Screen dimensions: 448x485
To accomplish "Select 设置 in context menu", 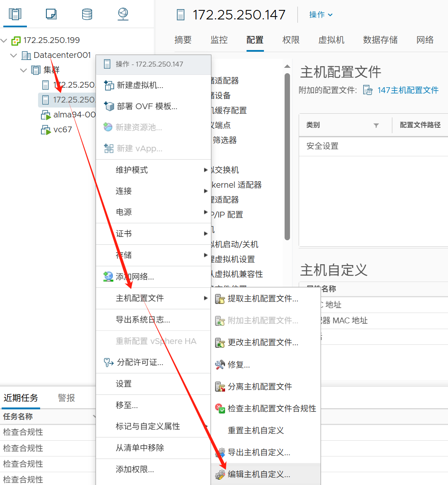I will [x=153, y=384].
